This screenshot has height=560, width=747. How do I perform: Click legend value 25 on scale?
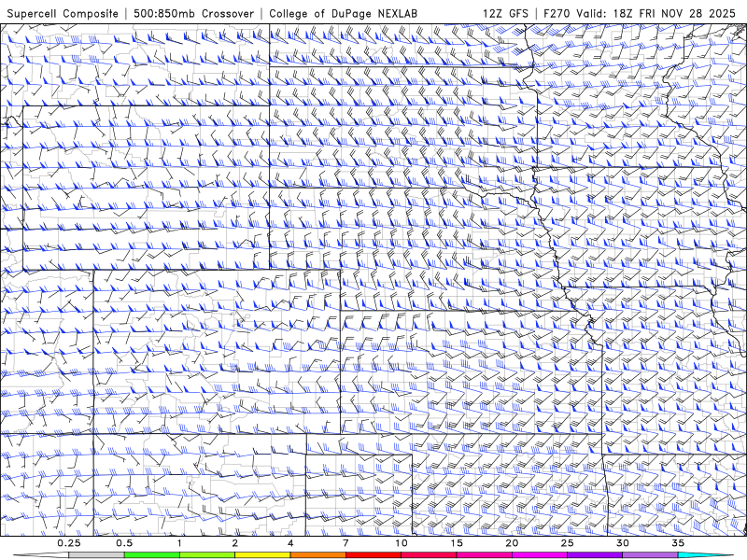[x=567, y=543]
